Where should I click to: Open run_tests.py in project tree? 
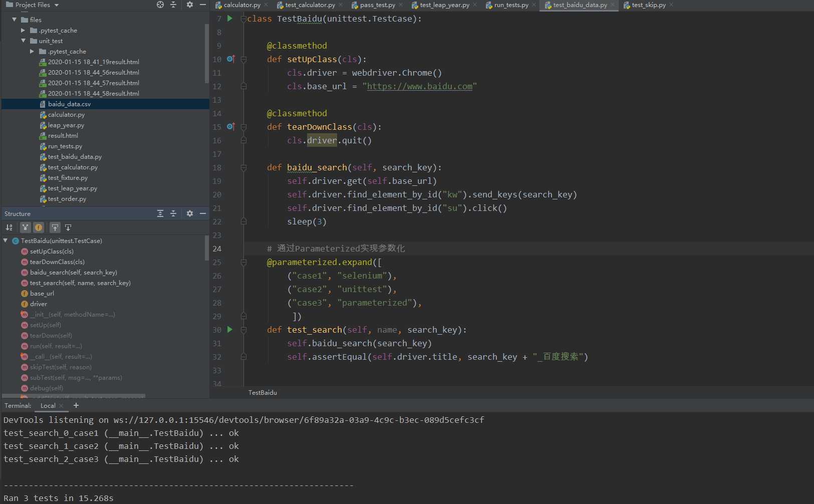65,146
